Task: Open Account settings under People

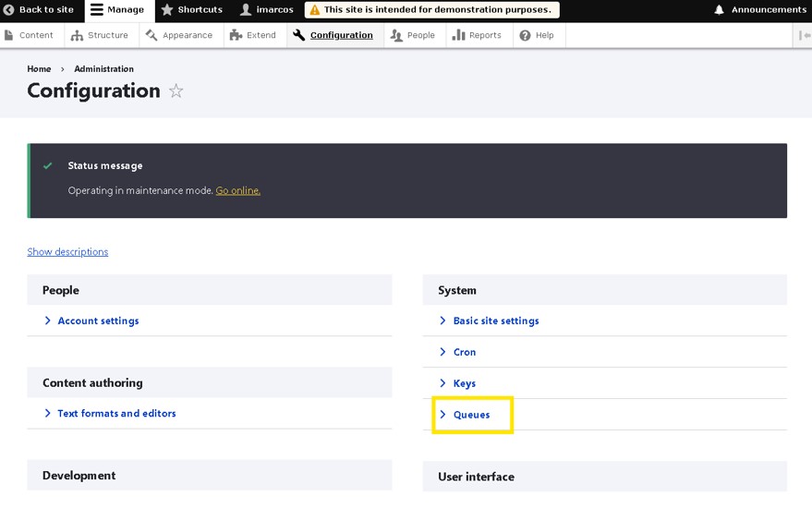Action: pos(98,321)
